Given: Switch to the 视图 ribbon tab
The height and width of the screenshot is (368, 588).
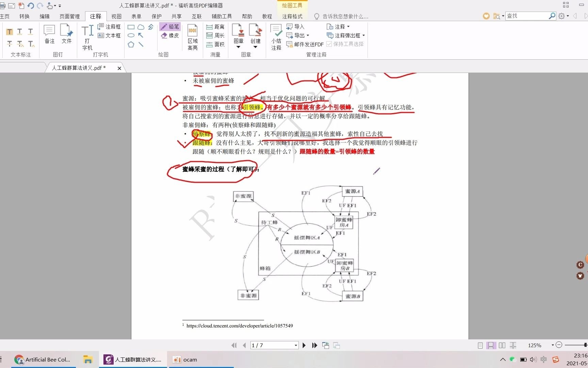Looking at the screenshot, I should click(116, 16).
